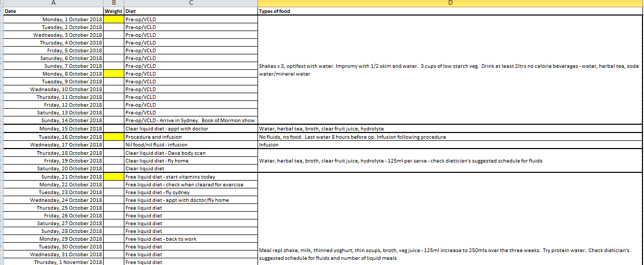Select highlighted column D header
Screen dimensions: 644x265
pos(450,3)
